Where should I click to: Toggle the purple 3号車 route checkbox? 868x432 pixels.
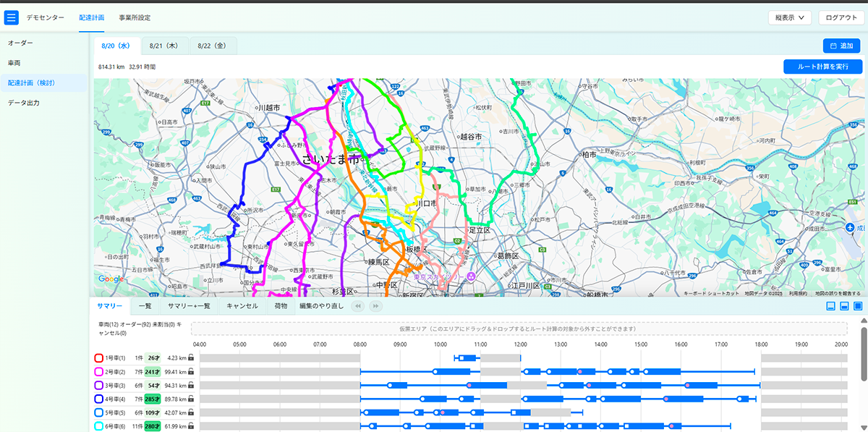tap(99, 386)
